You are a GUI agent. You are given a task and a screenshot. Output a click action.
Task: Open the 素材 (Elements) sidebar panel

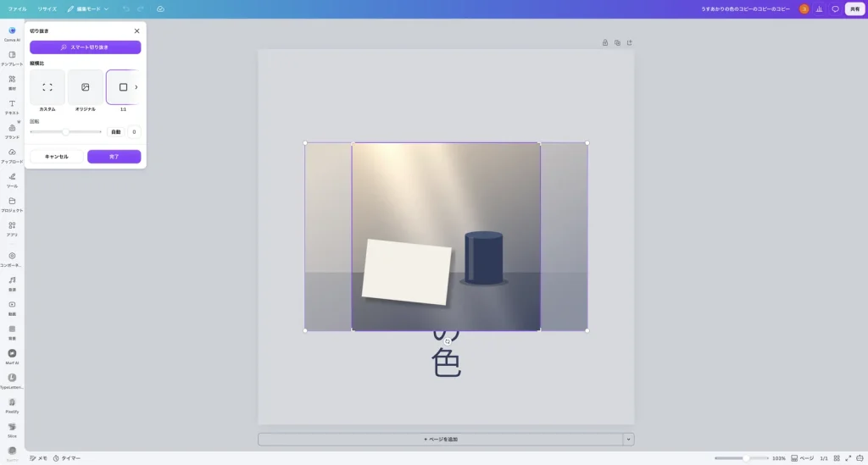pos(12,82)
